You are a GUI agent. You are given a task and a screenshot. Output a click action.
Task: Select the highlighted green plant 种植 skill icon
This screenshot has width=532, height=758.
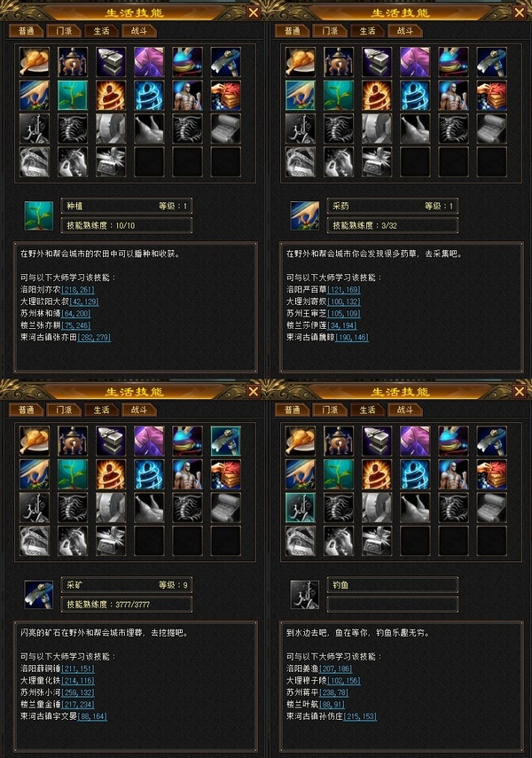pos(73,95)
